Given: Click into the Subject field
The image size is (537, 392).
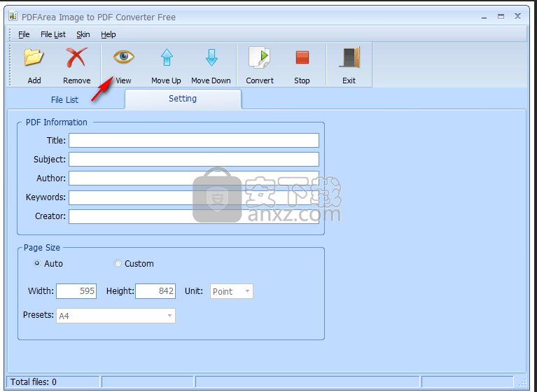Looking at the screenshot, I should [x=194, y=159].
